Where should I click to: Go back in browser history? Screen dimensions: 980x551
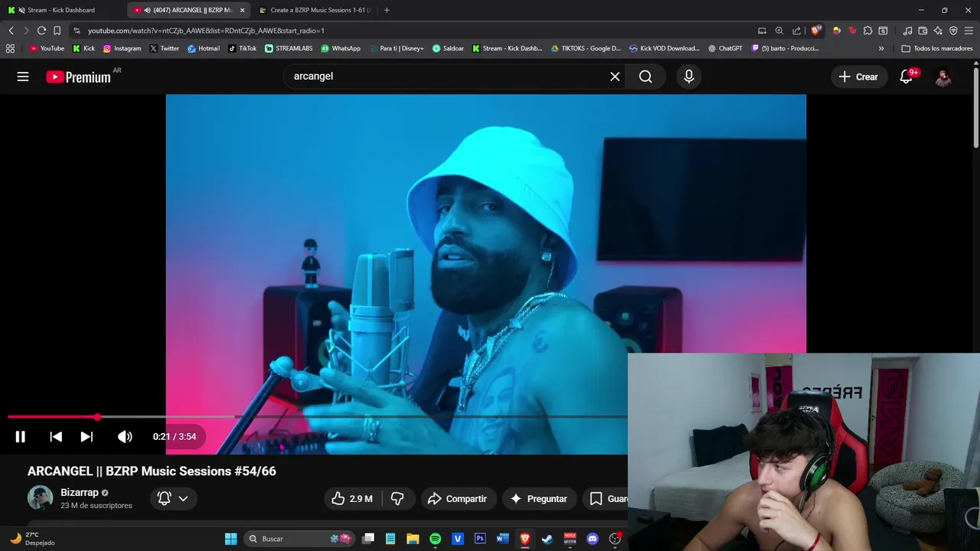click(x=11, y=31)
